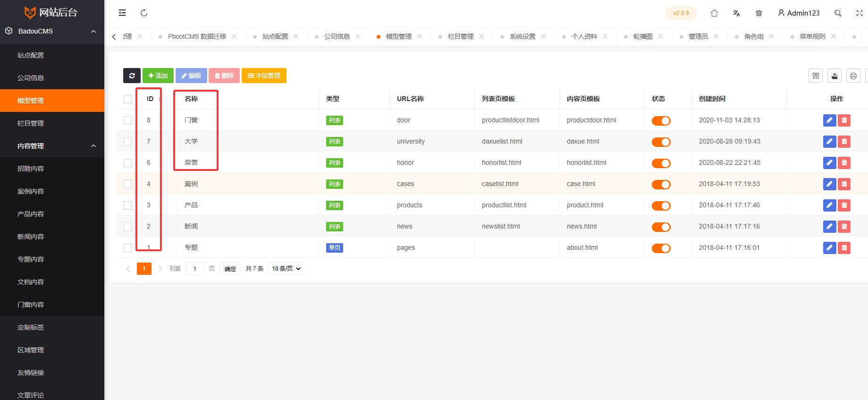Viewport: 868px width, 400px height.
Task: Click the language translate icon
Action: pos(736,13)
